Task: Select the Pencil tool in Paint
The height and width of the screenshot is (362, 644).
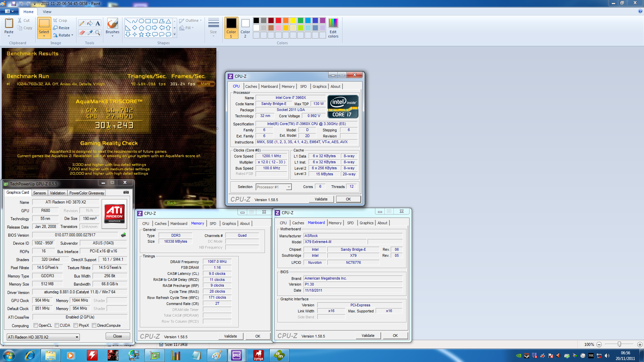Action: coord(82,23)
